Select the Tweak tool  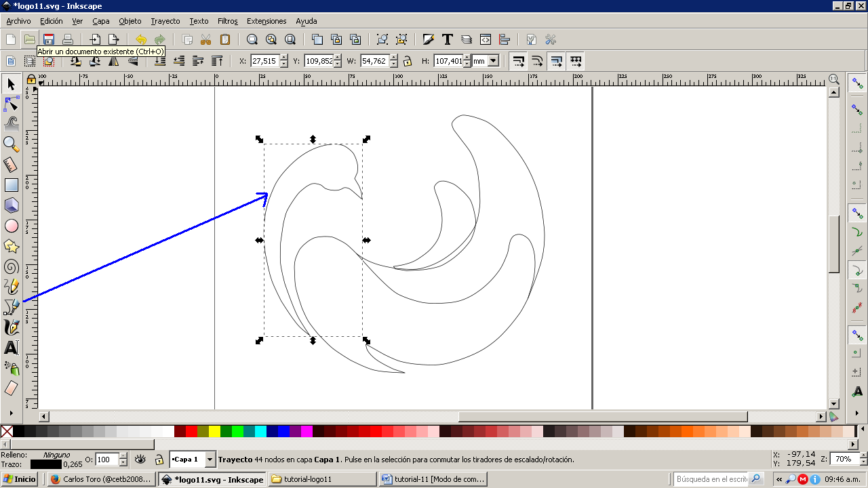[x=12, y=124]
